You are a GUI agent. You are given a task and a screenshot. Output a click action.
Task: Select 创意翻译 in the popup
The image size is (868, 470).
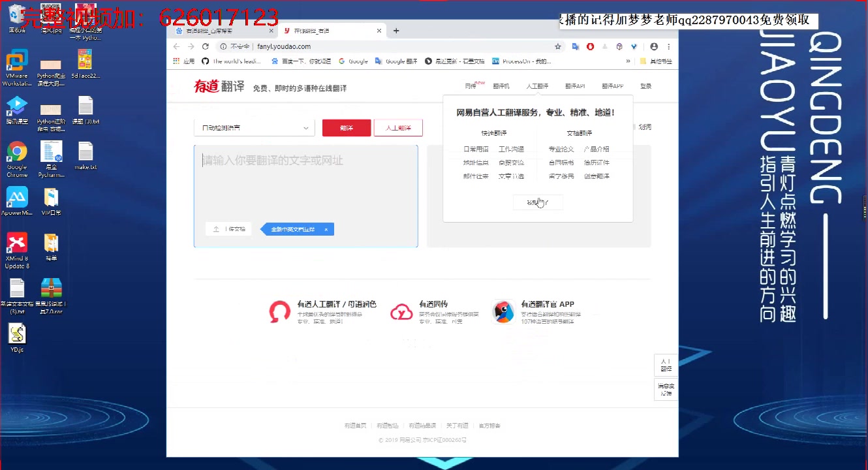click(x=596, y=176)
